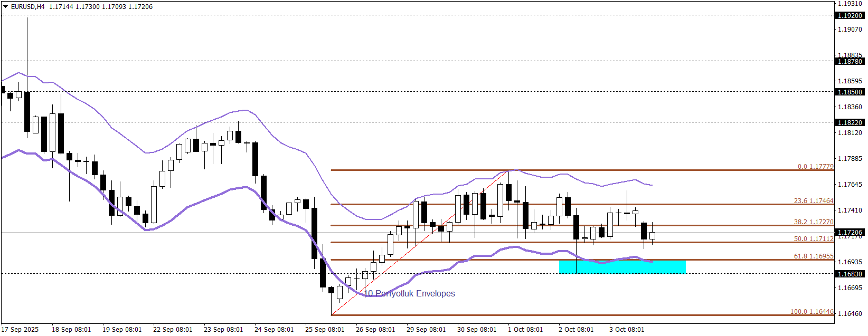868x336 pixels.
Task: Select the 1.18220 horizontal level label
Action: (850, 123)
